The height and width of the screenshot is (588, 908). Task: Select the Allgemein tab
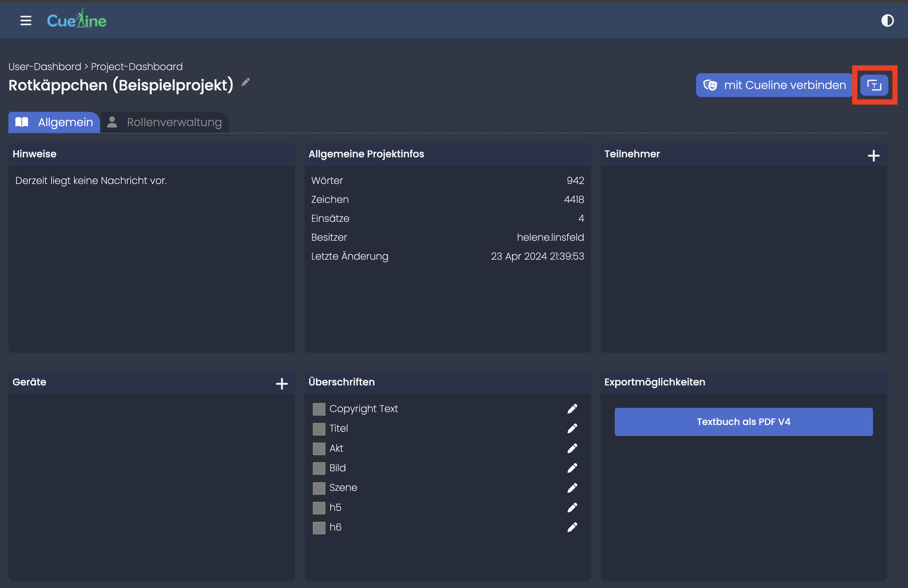pyautogui.click(x=54, y=122)
